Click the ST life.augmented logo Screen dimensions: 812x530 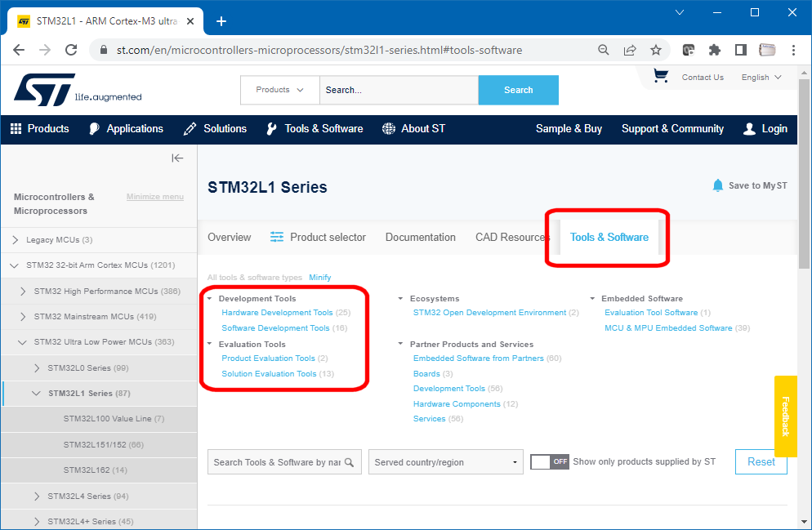coord(78,90)
